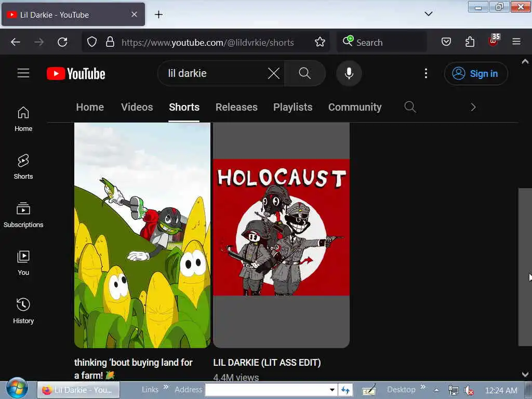This screenshot has width=532, height=399.
Task: Open You section in sidebar
Action: tap(23, 263)
